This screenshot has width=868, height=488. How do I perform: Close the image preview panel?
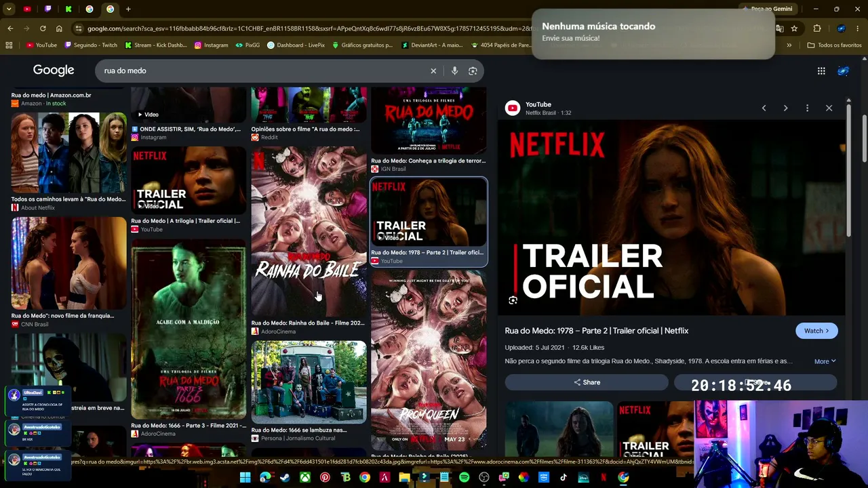coord(829,108)
